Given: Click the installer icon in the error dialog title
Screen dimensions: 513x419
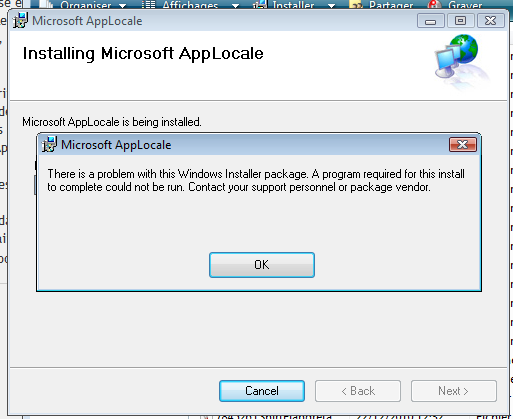Looking at the screenshot, I should tap(49, 145).
